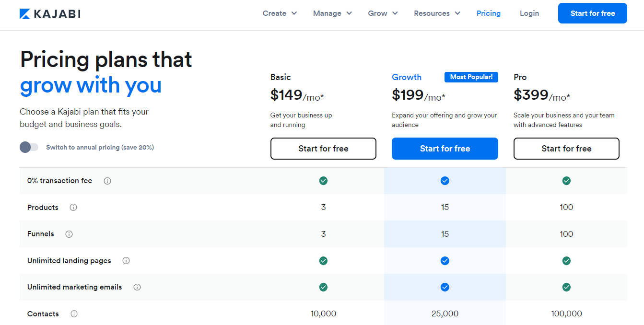
Task: Click Growth plan's unlimited landing pages checkmark
Action: tap(445, 261)
